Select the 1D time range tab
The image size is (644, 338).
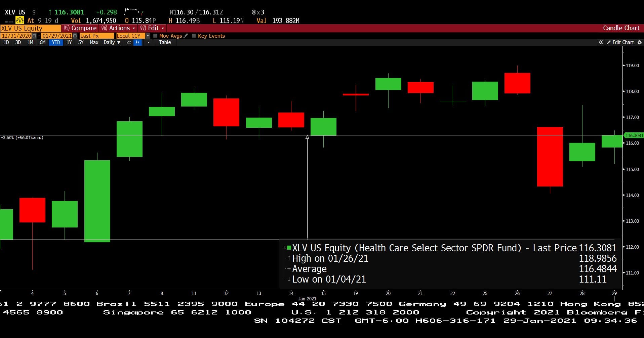pyautogui.click(x=6, y=42)
